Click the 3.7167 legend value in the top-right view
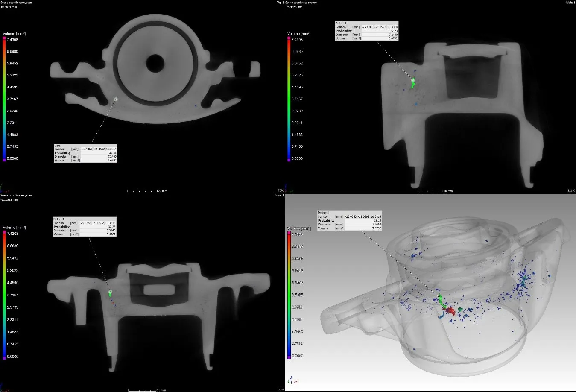Image resolution: width=576 pixels, height=392 pixels. point(297,99)
